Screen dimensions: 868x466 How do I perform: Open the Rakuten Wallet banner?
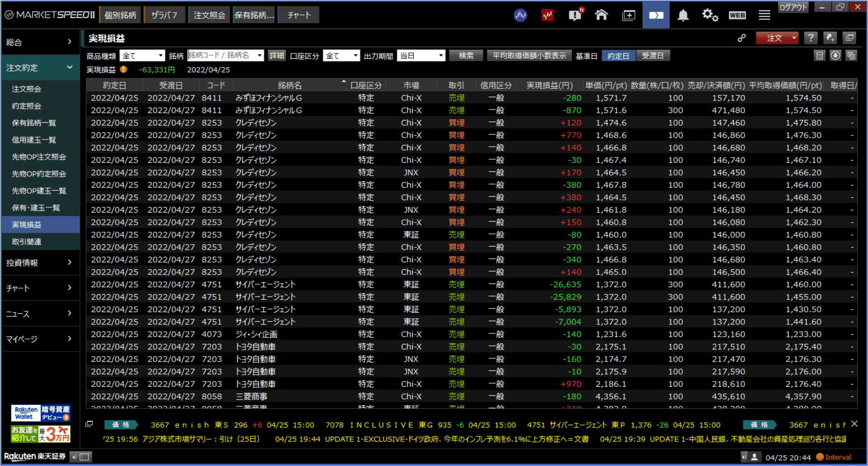41,413
